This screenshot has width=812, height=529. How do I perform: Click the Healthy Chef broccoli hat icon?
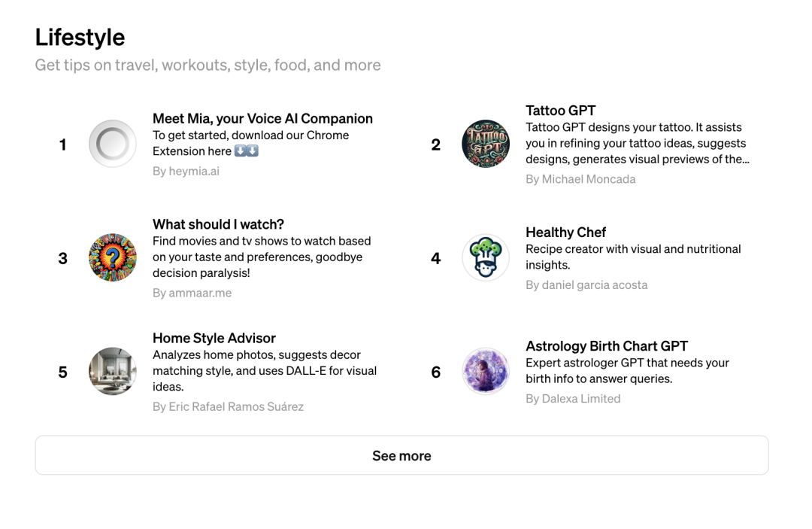tap(486, 257)
